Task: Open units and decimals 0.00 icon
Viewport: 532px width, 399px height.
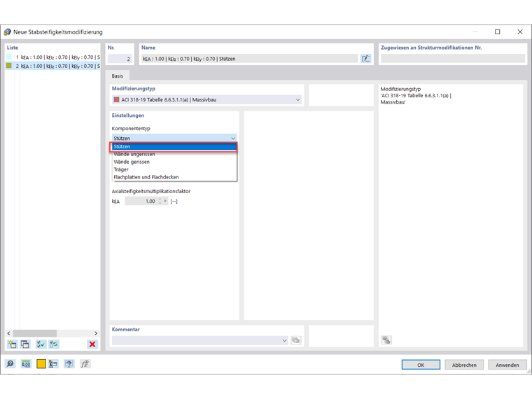Action: (x=26, y=364)
